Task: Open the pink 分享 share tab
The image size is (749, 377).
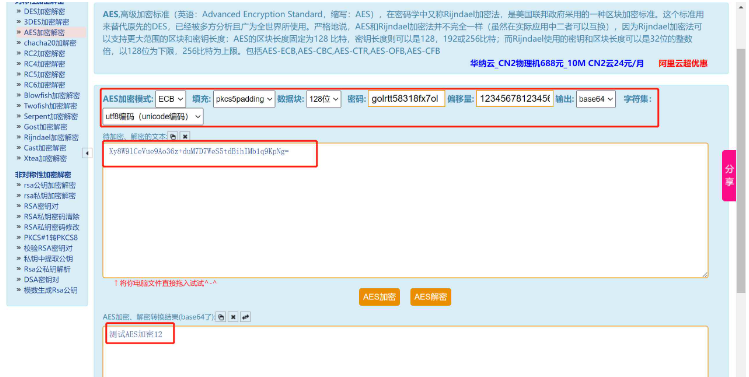Action: pos(729,175)
